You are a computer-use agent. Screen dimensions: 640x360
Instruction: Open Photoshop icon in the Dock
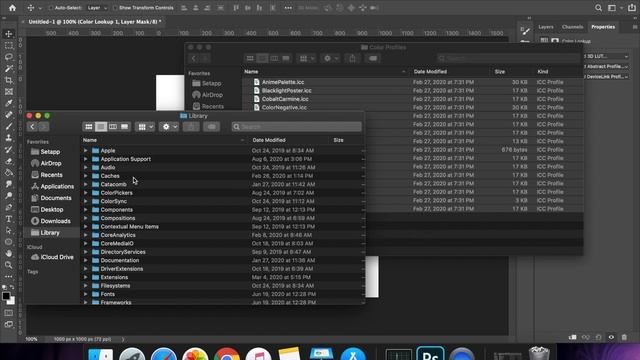430,354
